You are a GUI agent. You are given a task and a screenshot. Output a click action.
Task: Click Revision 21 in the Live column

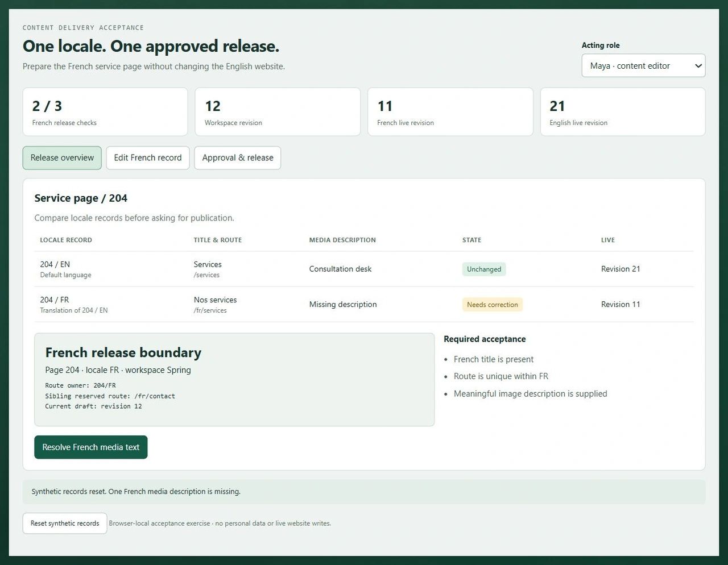point(621,269)
